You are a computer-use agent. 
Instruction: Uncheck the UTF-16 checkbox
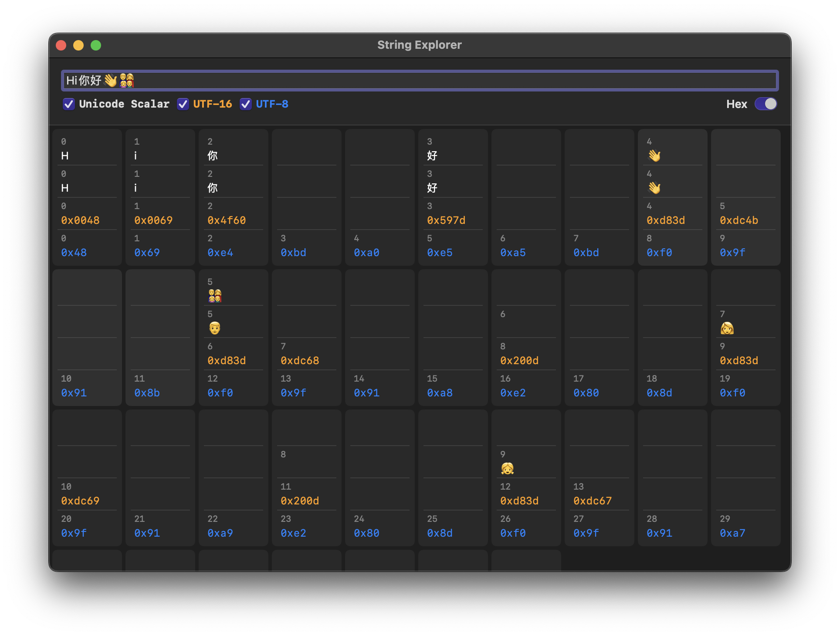(183, 104)
